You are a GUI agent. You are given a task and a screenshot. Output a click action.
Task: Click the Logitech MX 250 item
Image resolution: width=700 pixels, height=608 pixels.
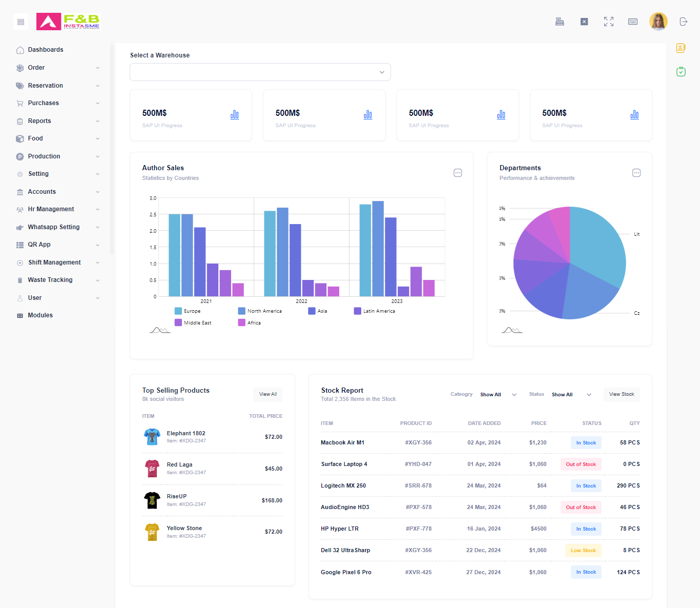(x=343, y=486)
